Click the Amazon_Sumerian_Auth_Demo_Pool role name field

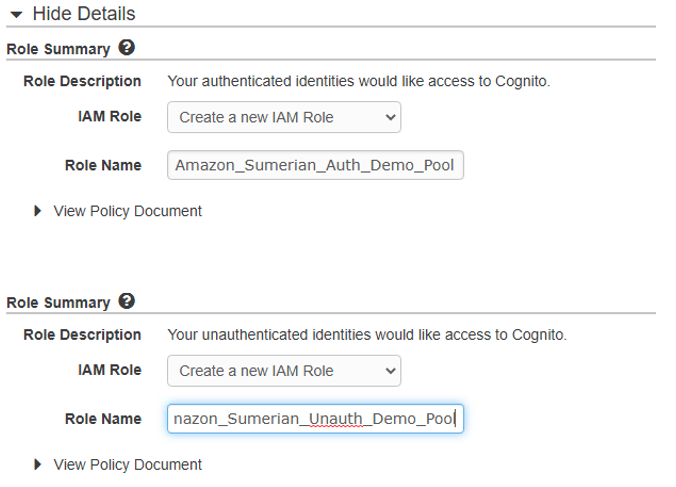315,166
